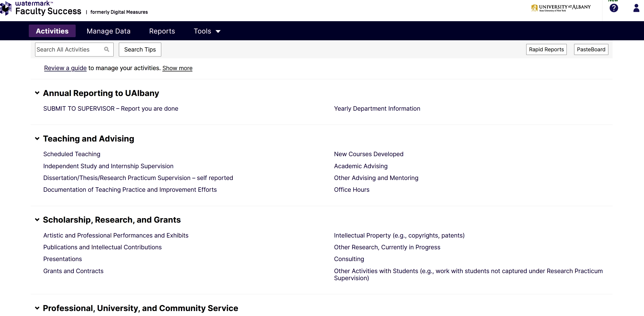Select the Activities tab

pos(52,31)
